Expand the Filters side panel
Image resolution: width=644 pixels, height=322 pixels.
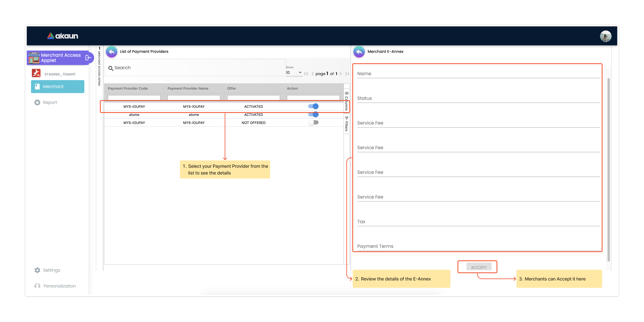(347, 124)
